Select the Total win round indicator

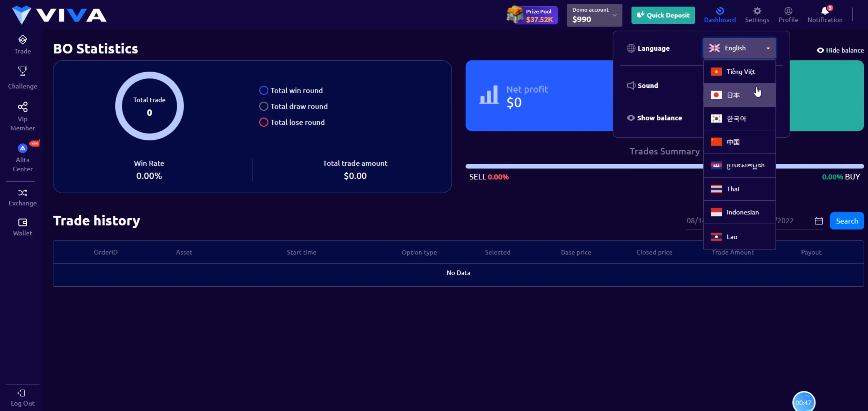pyautogui.click(x=263, y=90)
